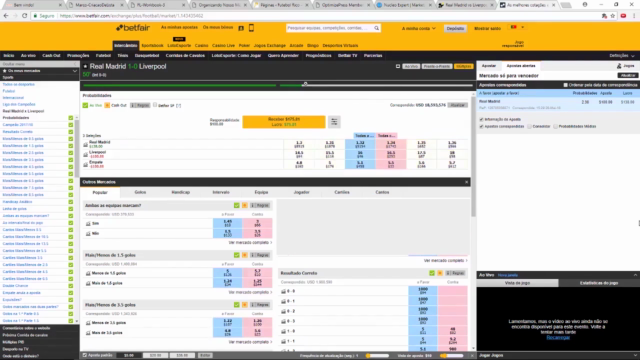640x360 pixels.
Task: Open the Sportsbook navigation tab
Action: coord(152,46)
